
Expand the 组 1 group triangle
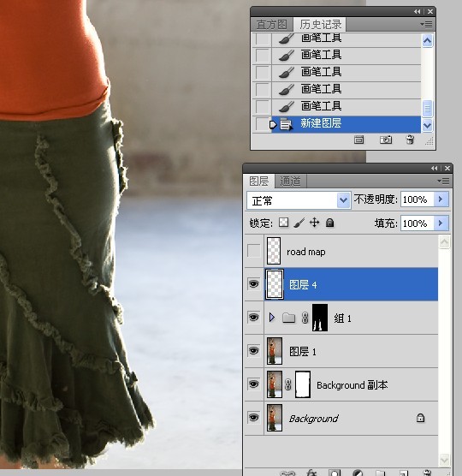pyautogui.click(x=272, y=318)
